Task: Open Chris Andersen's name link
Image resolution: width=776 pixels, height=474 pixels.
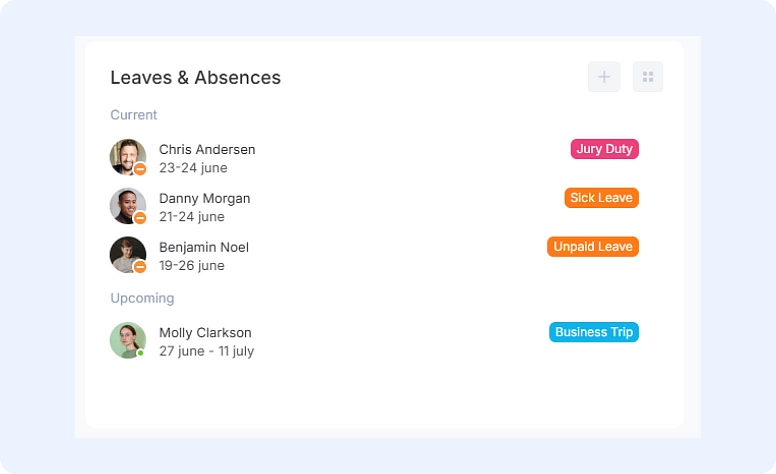Action: pyautogui.click(x=207, y=149)
